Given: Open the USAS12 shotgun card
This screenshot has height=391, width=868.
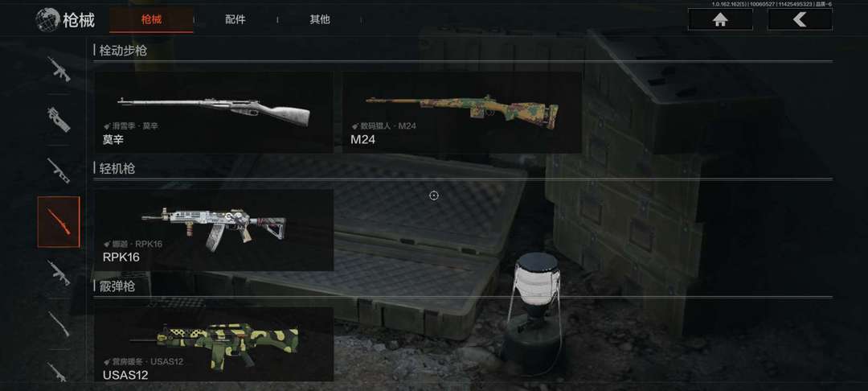Looking at the screenshot, I should coord(214,344).
